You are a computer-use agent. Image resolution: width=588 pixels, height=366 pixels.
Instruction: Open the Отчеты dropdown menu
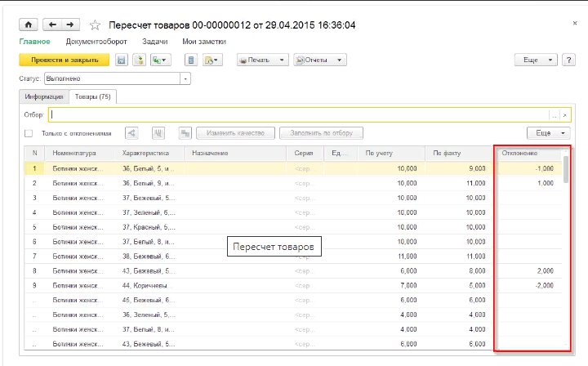pos(319,60)
